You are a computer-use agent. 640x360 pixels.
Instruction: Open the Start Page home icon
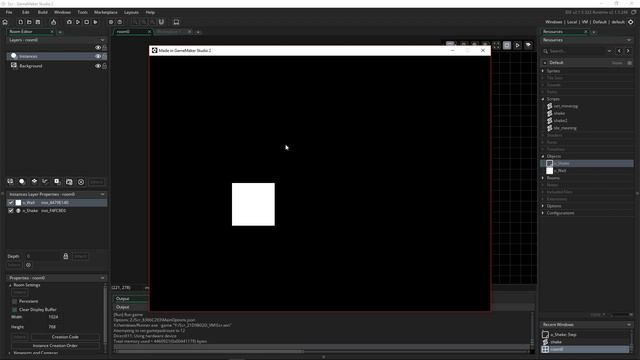[x=5, y=22]
